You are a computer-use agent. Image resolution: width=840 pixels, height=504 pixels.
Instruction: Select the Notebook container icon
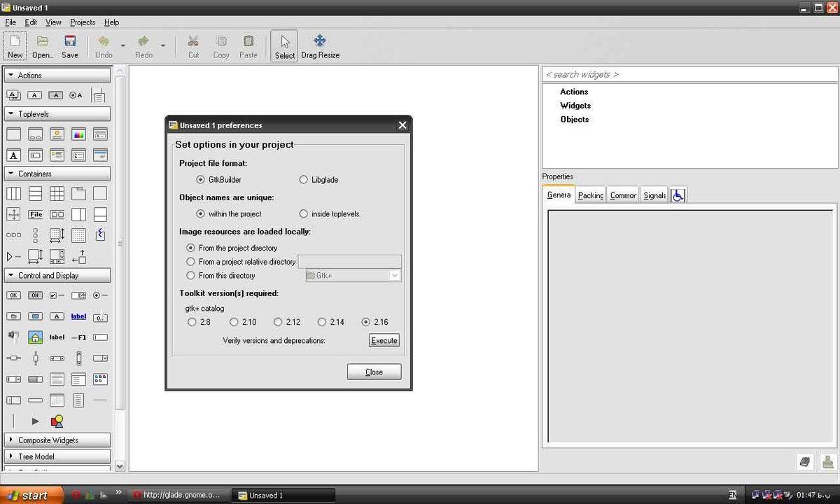tap(78, 194)
